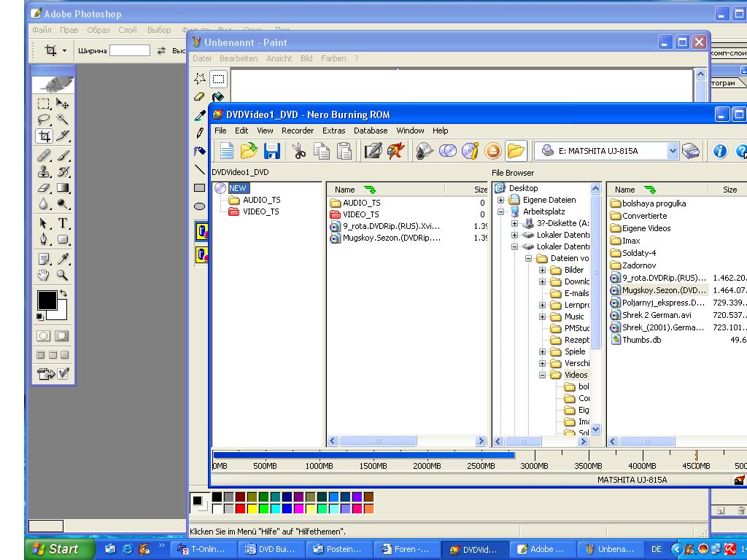Click the Windows Start button
The height and width of the screenshot is (560, 747).
[x=60, y=549]
